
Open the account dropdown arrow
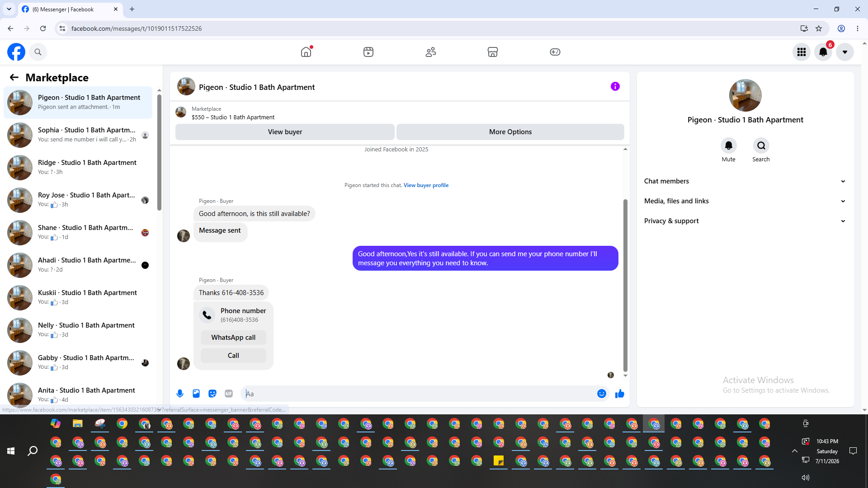845,52
